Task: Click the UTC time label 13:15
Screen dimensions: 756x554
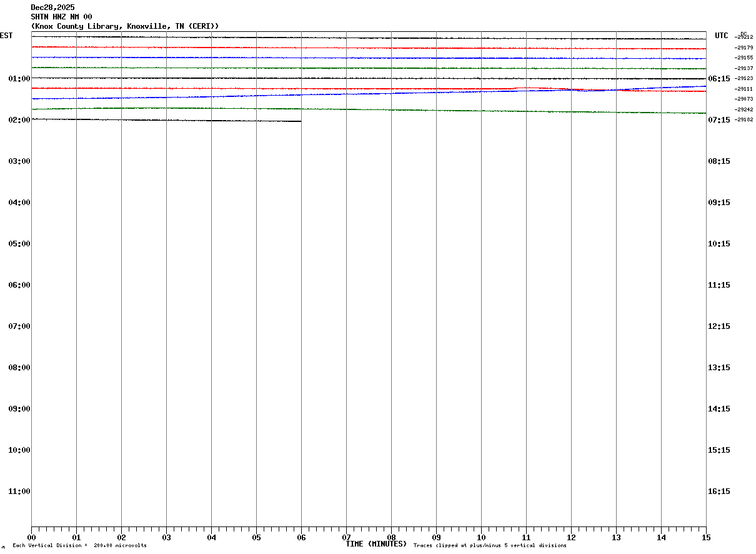Action: pyautogui.click(x=719, y=368)
